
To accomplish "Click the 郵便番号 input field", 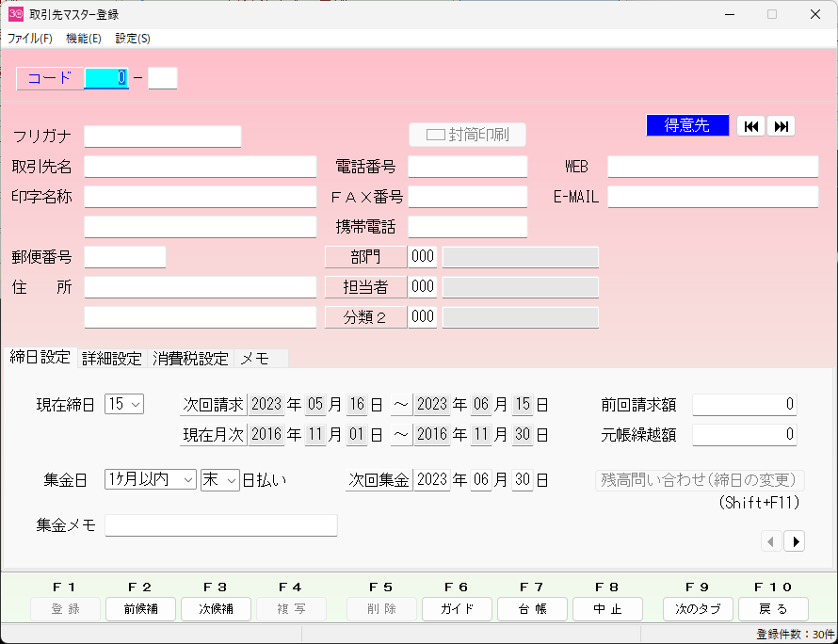I will click(x=125, y=257).
